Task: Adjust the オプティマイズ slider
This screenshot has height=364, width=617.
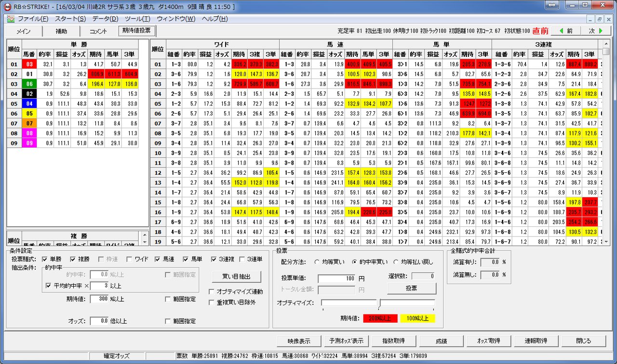Action: [379, 303]
